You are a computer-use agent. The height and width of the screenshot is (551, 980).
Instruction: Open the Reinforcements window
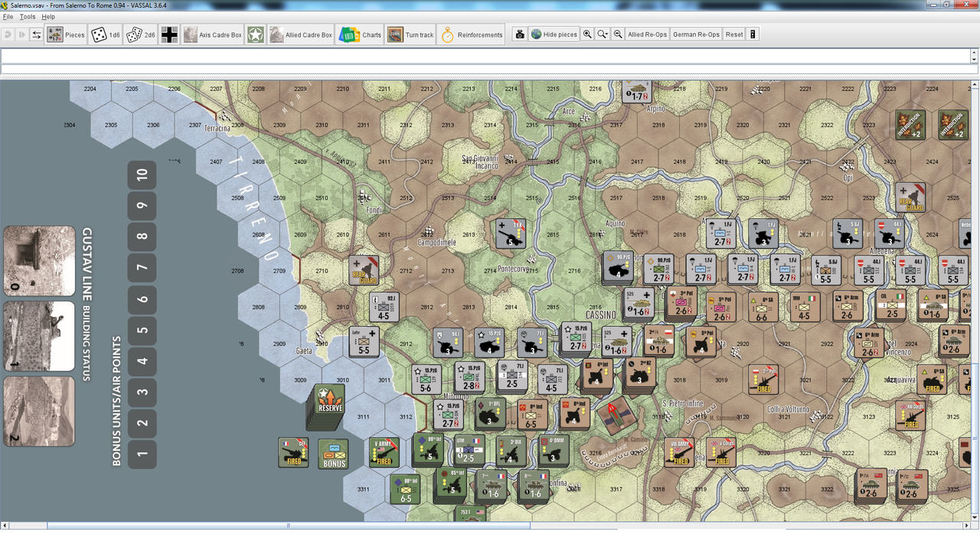[471, 34]
